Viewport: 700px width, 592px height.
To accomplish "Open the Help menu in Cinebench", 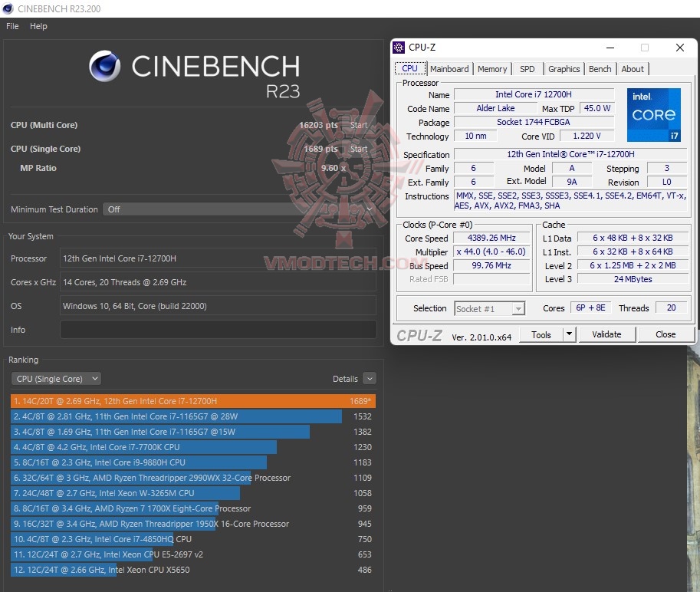I will point(38,26).
